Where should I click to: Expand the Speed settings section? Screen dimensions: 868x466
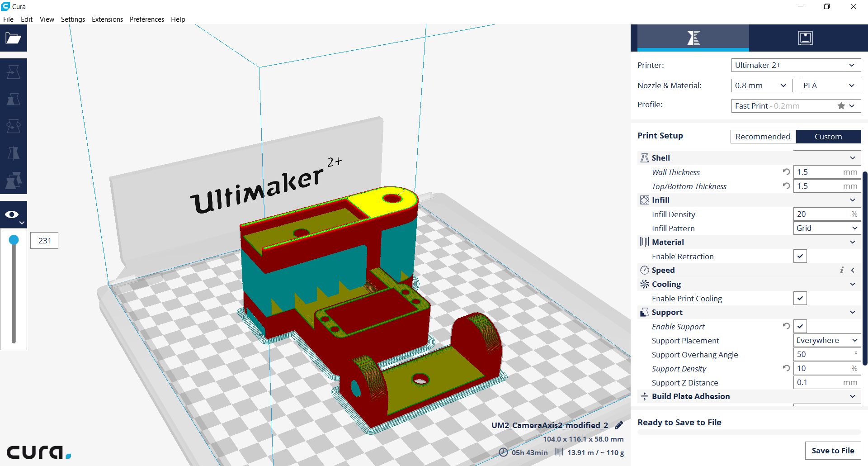(853, 270)
